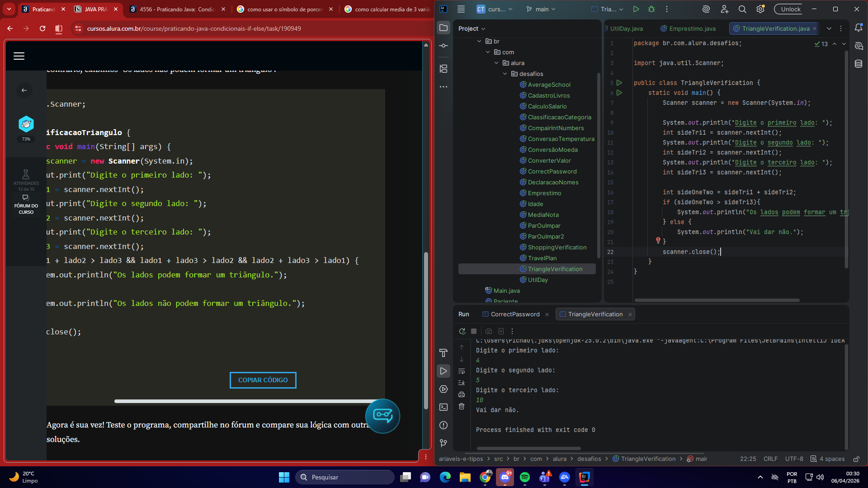The width and height of the screenshot is (868, 488).
Task: Toggle soft-wrap in Run console
Action: click(x=462, y=371)
